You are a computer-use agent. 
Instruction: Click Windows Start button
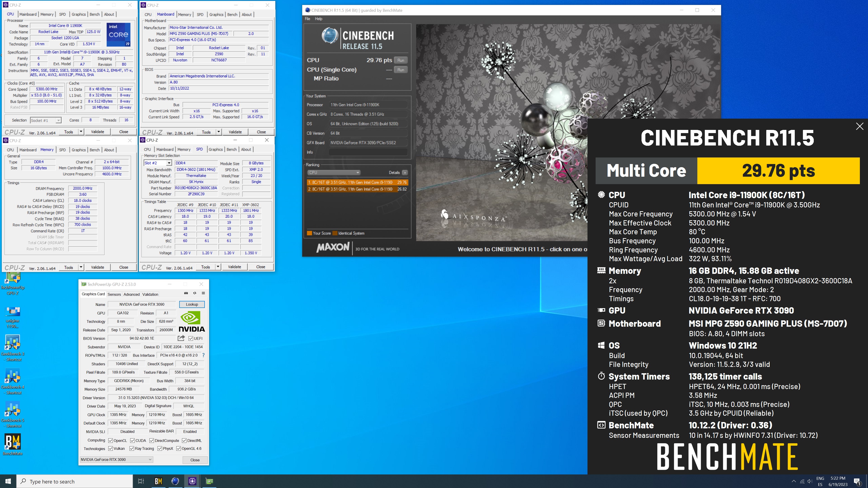[8, 481]
